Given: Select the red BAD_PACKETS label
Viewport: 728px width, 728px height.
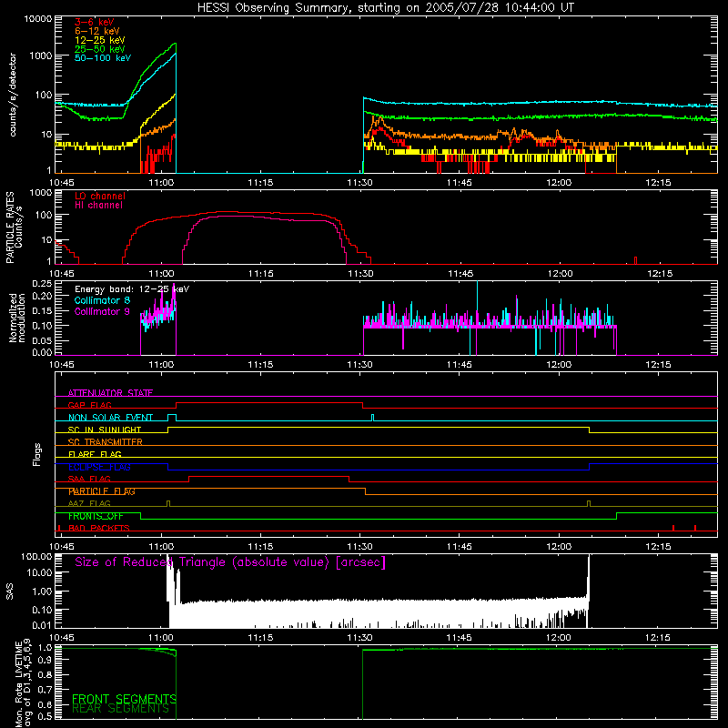Looking at the screenshot, I should tap(99, 528).
